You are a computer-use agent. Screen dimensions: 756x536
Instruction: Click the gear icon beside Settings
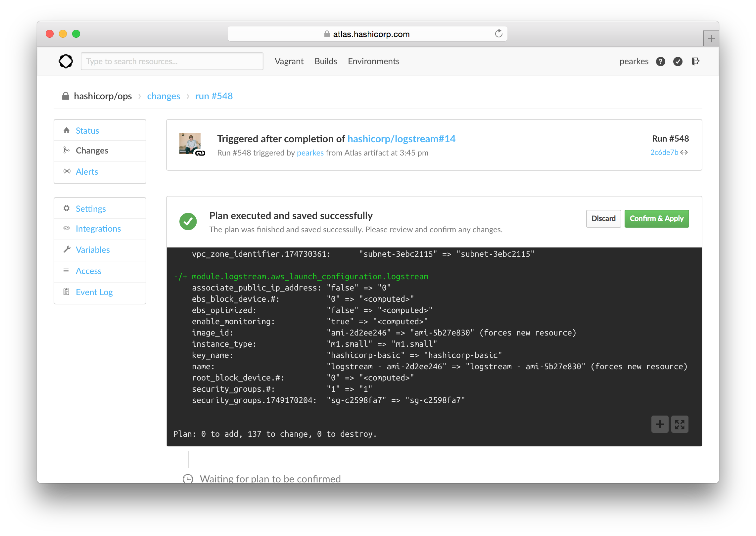point(67,208)
